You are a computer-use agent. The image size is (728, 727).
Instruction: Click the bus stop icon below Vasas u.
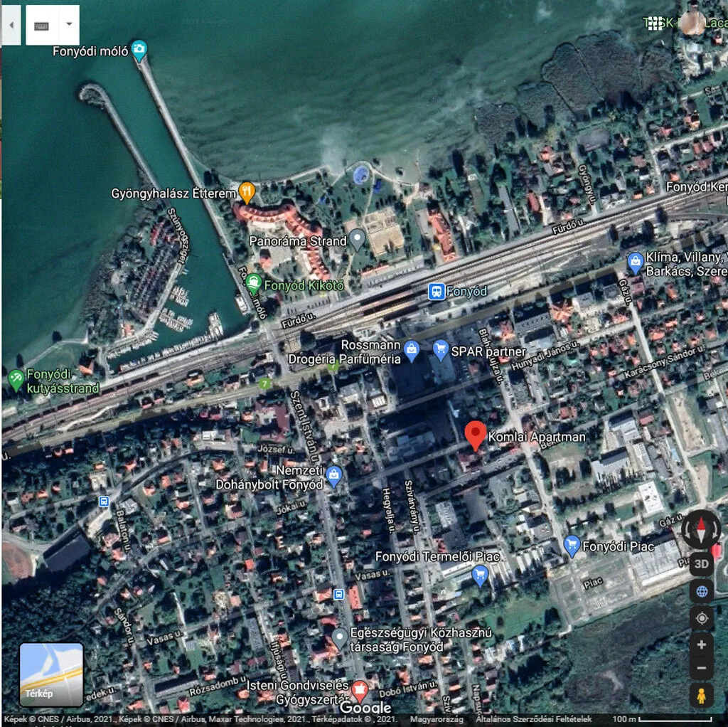[x=339, y=594]
